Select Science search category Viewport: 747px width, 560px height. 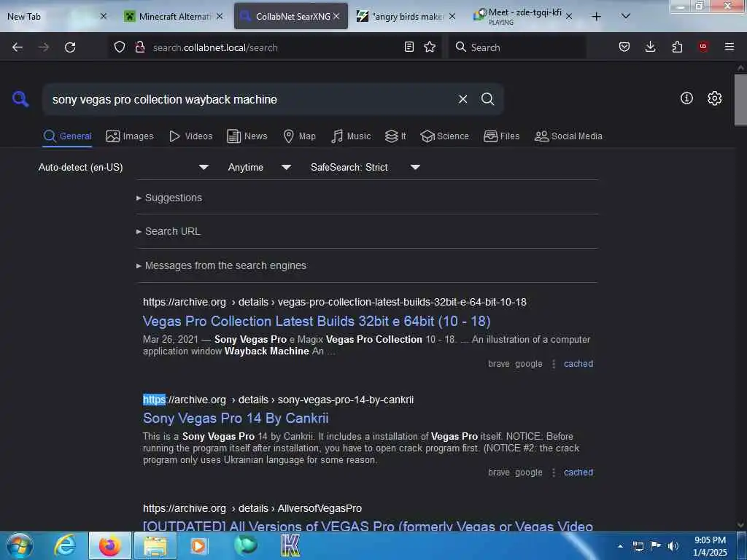click(x=444, y=136)
